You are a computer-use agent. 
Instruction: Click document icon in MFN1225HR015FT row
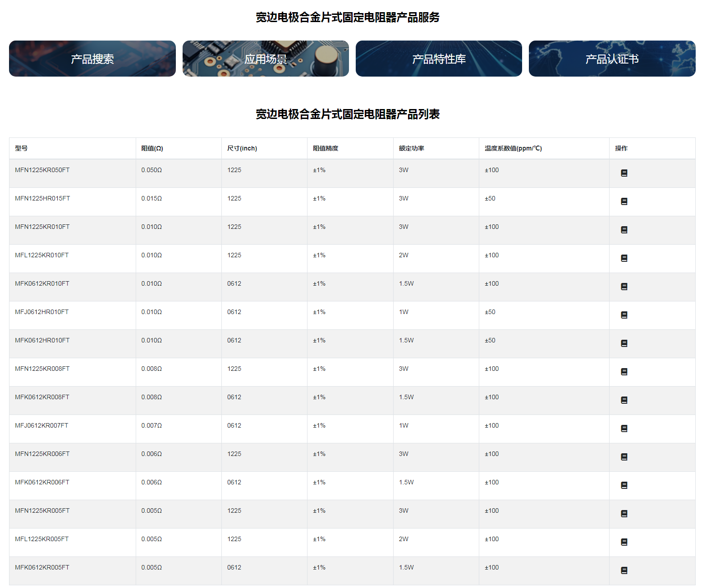[624, 201]
